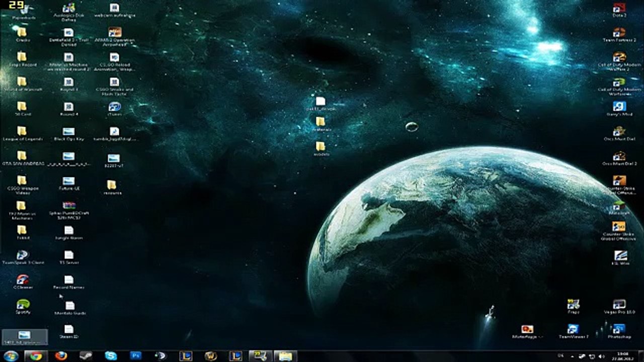Image resolution: width=644 pixels, height=362 pixels.
Task: Launch Firefox from the taskbar
Action: pyautogui.click(x=61, y=356)
